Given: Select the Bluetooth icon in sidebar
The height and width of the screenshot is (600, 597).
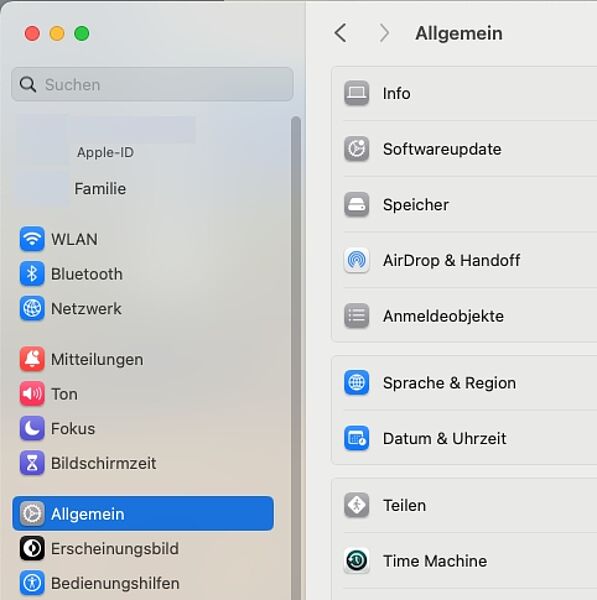Looking at the screenshot, I should coord(32,274).
